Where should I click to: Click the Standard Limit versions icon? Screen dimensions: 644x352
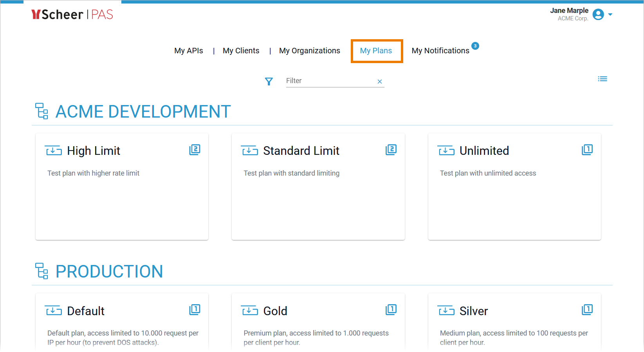click(391, 150)
